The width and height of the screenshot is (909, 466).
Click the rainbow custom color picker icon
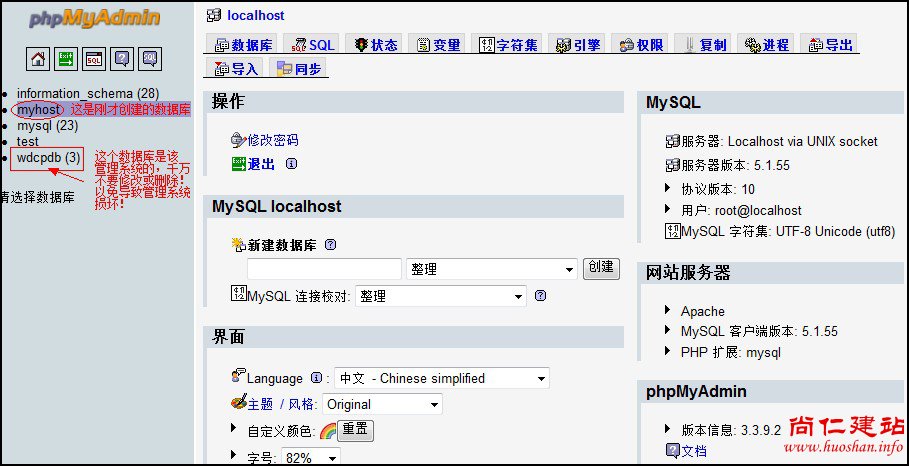pos(327,432)
